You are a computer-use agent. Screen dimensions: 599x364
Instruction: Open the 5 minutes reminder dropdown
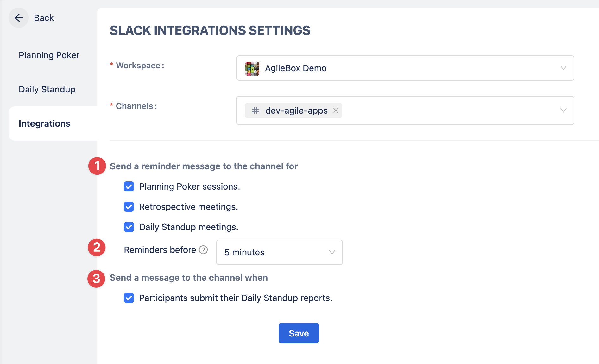tap(279, 252)
